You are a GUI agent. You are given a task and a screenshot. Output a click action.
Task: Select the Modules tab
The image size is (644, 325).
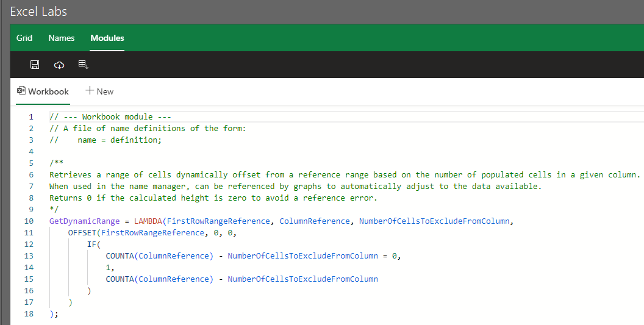107,38
